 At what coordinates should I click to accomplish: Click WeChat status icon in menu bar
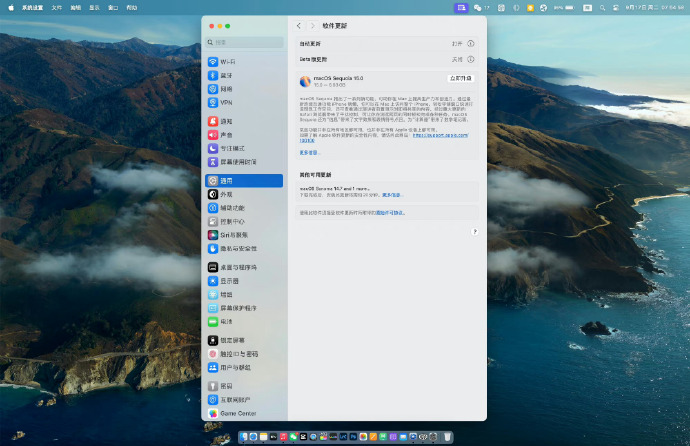pos(477,7)
